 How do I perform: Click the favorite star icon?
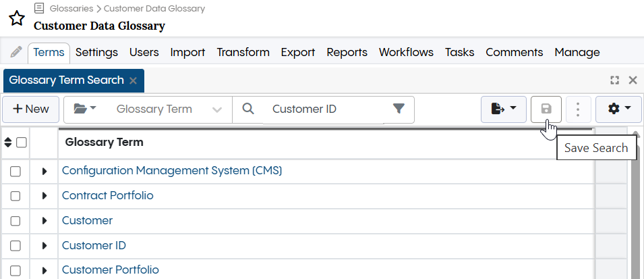(x=17, y=18)
